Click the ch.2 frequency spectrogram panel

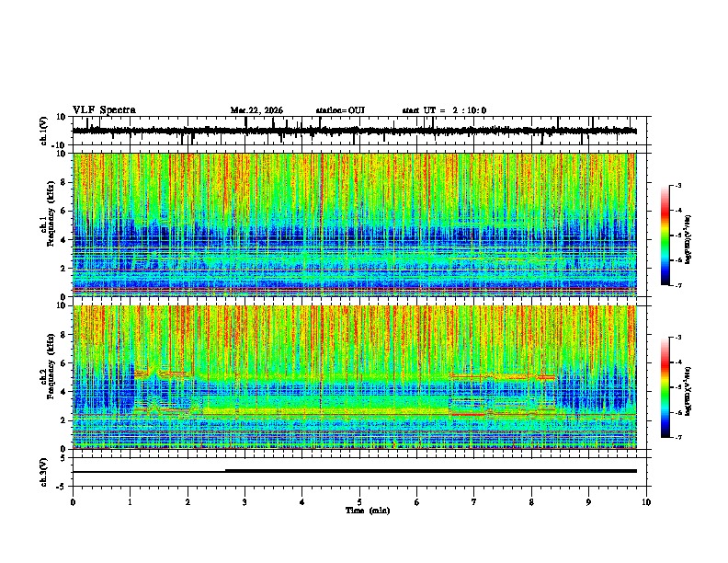[358, 377]
